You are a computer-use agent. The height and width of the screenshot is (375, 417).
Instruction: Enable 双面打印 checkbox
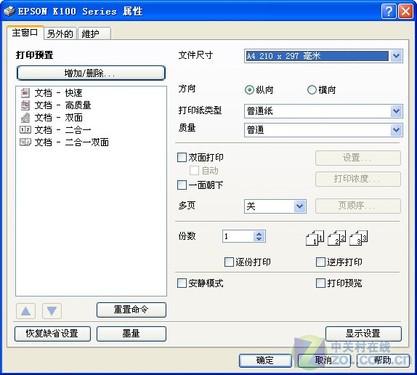(x=182, y=157)
